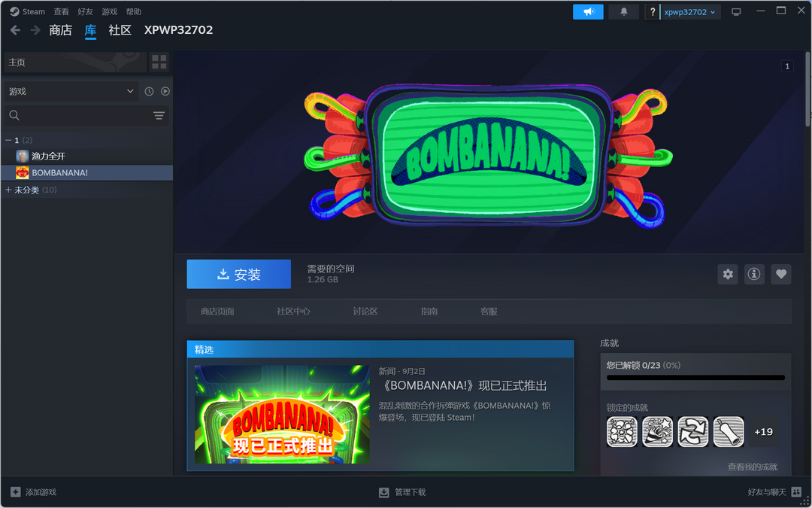
Task: Click the 添加游戏 plus icon
Action: [16, 492]
